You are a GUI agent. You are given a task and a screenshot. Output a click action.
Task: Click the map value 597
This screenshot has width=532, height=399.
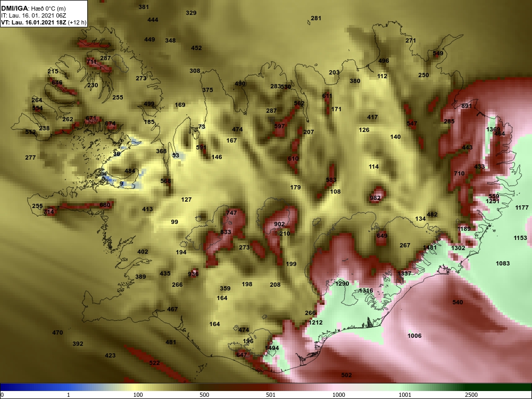pyautogui.click(x=280, y=126)
